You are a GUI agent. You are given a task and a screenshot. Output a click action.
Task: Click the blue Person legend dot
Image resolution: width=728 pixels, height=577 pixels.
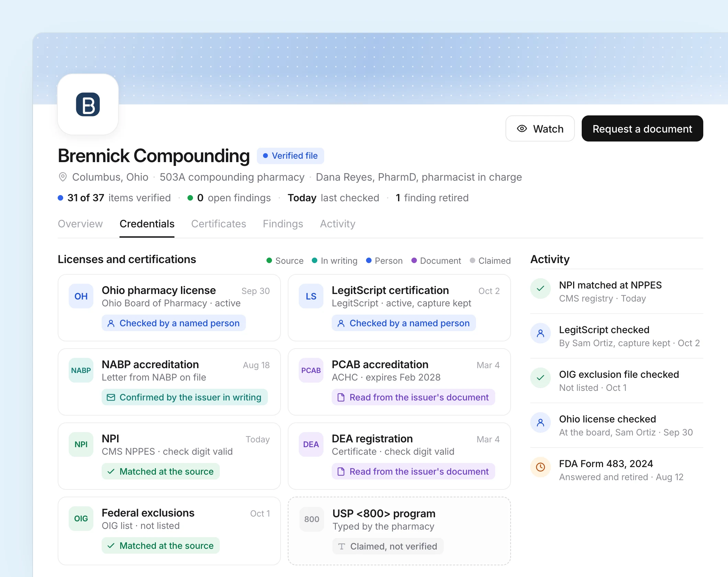click(x=369, y=261)
